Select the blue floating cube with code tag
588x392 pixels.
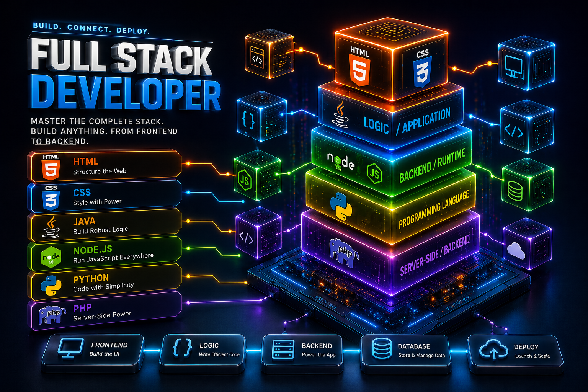[x=527, y=126]
